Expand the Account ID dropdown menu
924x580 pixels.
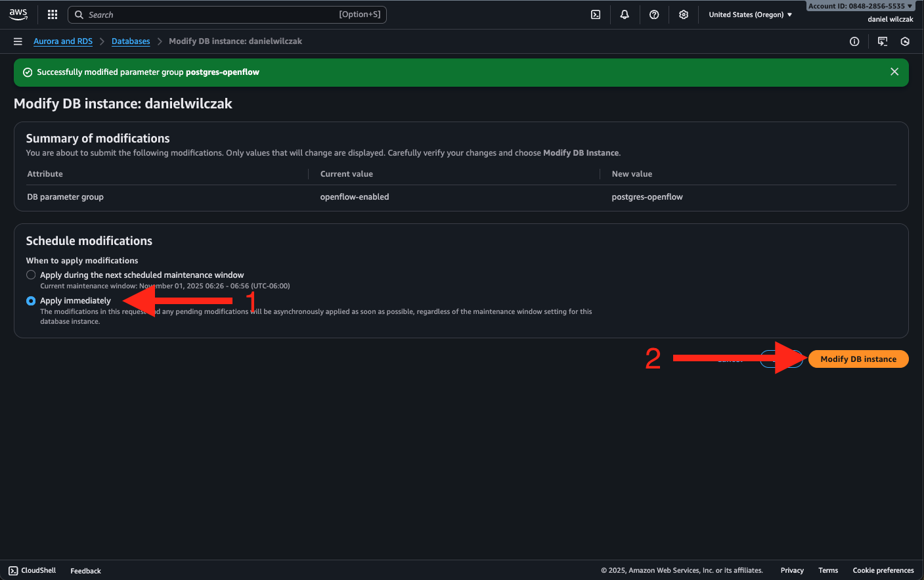(x=860, y=6)
